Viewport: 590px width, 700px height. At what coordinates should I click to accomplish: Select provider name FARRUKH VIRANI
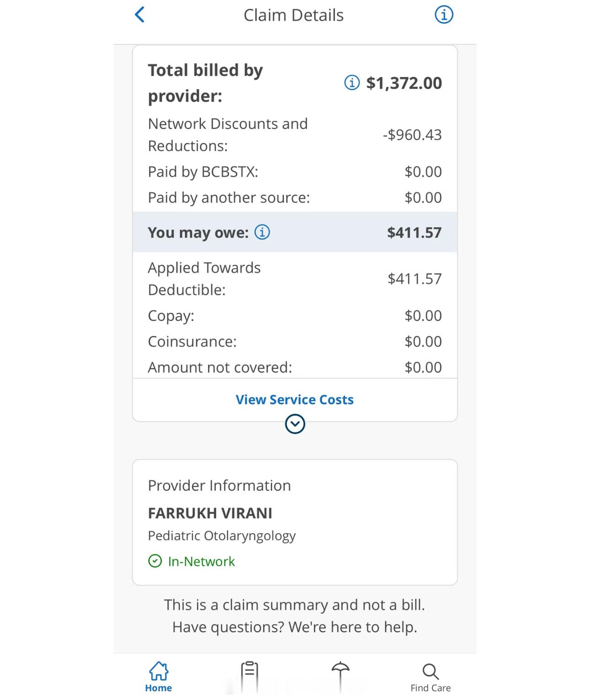[210, 513]
